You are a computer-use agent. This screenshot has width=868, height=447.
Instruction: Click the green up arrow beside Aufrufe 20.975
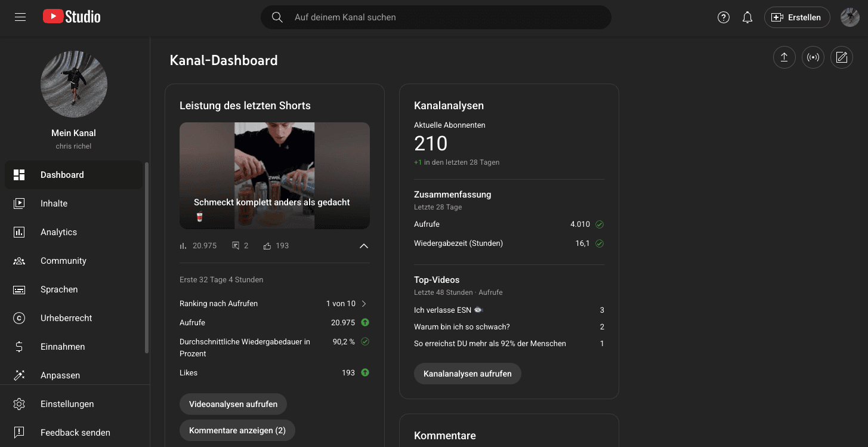[x=365, y=322]
